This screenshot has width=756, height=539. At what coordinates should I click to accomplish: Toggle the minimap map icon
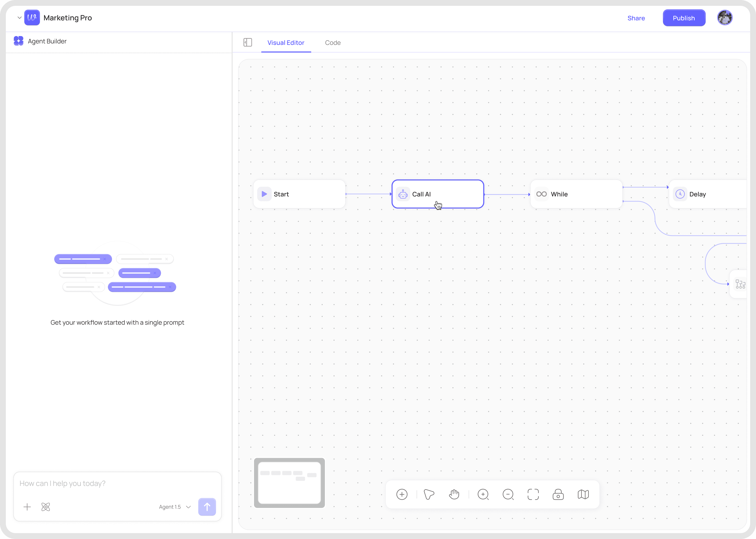(x=583, y=494)
